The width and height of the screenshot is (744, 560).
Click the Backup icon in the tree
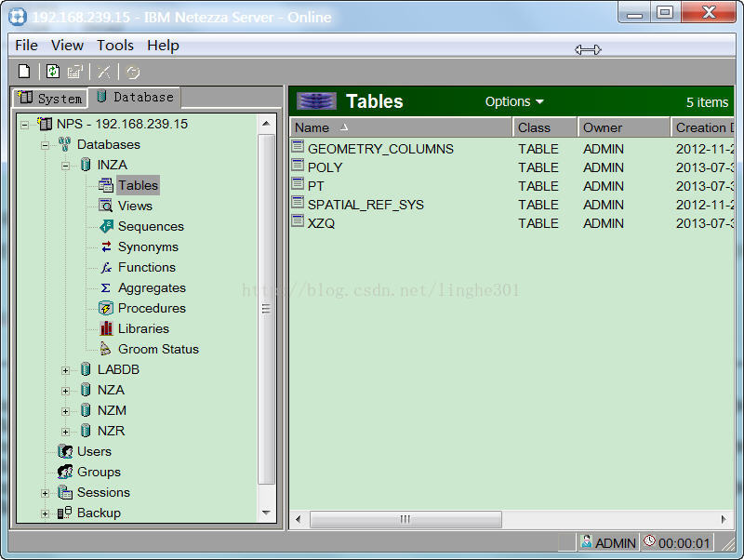(x=64, y=513)
